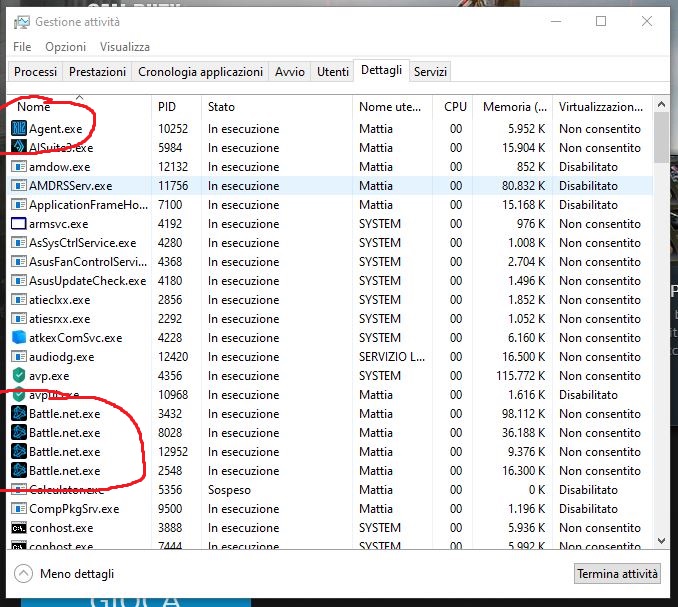Select the Dettagli tab

point(381,70)
